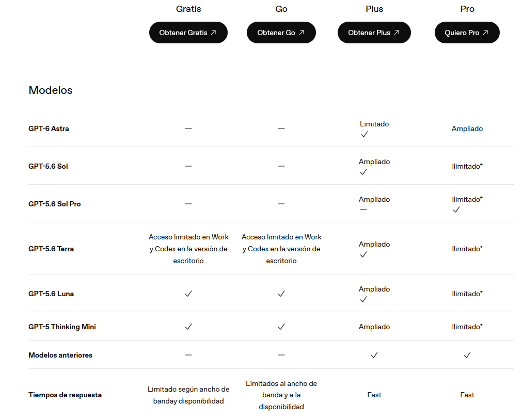Click the Obtener Gratis button
The height and width of the screenshot is (420, 523).
coord(188,33)
